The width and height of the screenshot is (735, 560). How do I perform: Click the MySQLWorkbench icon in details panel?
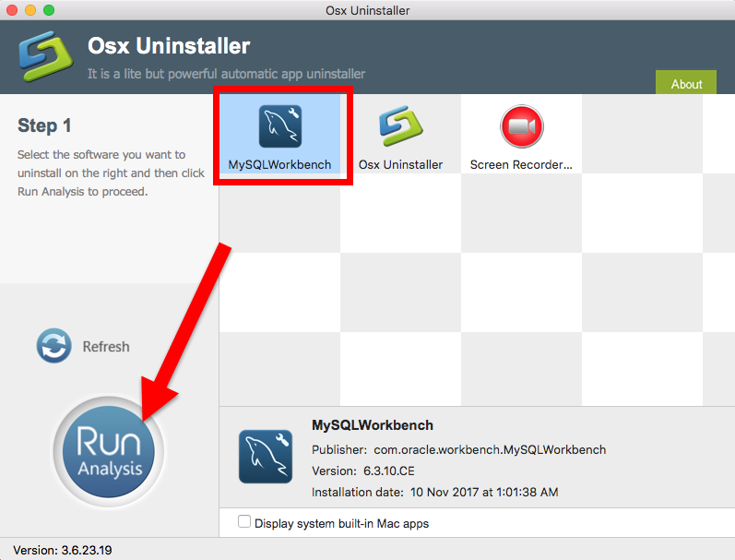click(x=266, y=456)
